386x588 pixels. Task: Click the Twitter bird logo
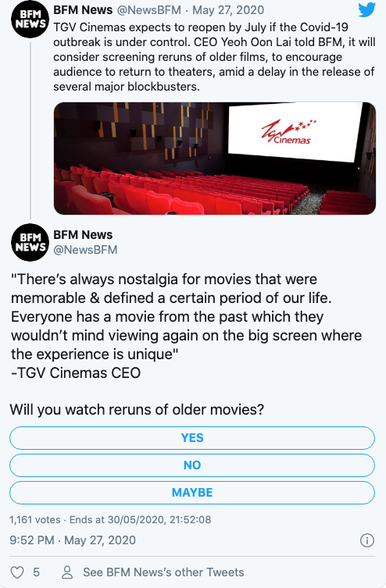click(x=366, y=9)
